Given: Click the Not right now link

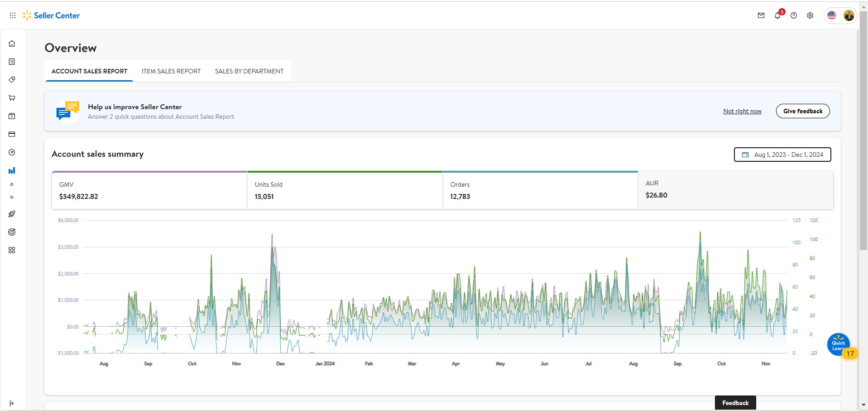Looking at the screenshot, I should (x=742, y=111).
